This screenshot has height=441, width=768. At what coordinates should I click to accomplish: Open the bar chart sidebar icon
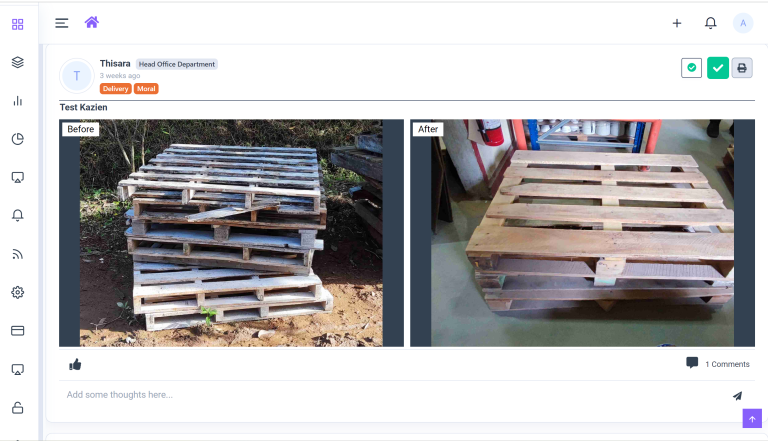[18, 101]
